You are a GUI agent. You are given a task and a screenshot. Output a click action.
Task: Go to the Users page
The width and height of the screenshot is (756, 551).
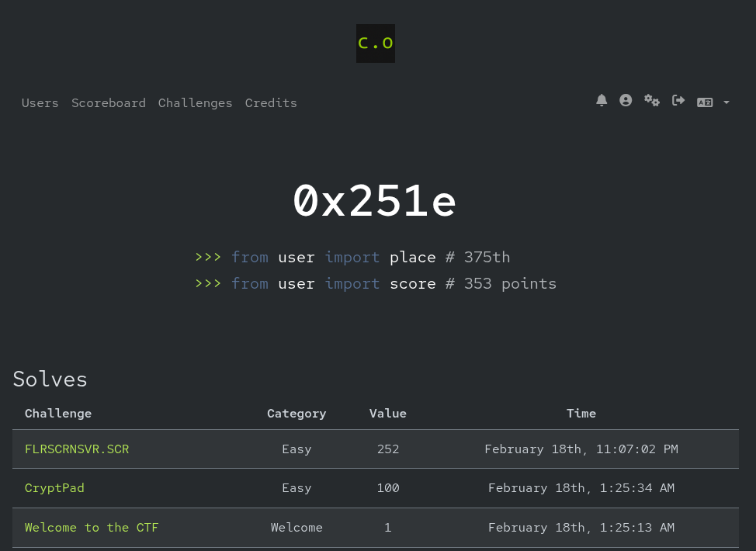pos(40,103)
